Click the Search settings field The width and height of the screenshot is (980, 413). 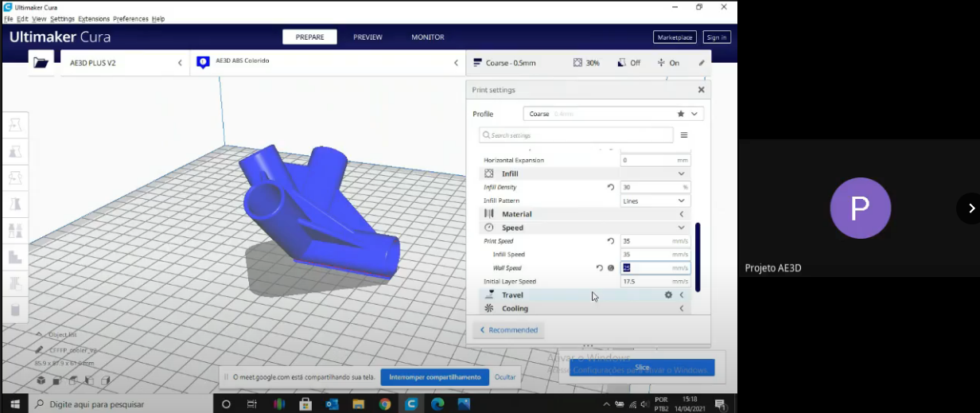click(x=576, y=135)
